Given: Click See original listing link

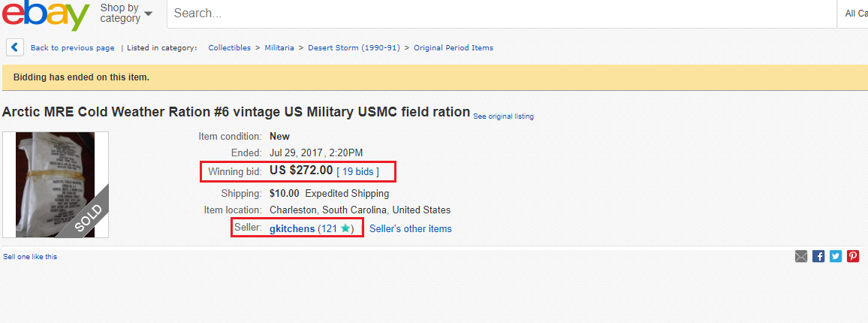Looking at the screenshot, I should coord(503,116).
